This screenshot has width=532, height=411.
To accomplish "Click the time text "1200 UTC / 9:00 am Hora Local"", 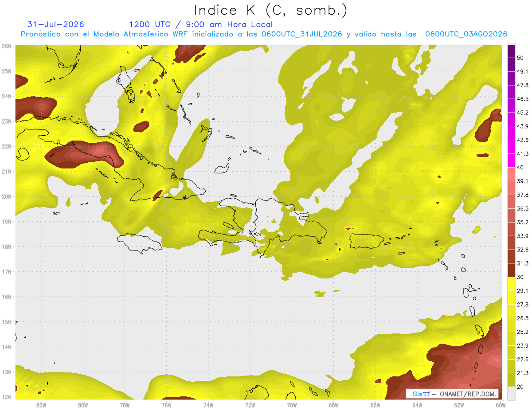I will coord(201,24).
